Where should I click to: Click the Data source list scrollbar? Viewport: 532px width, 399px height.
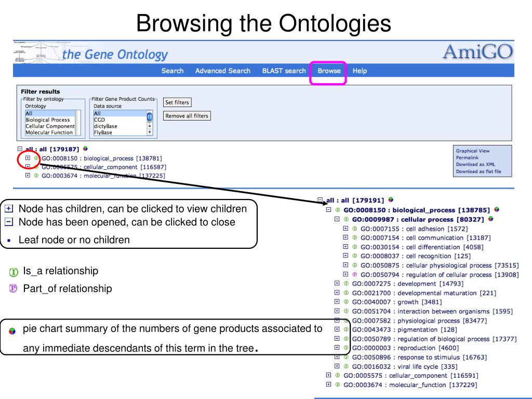click(x=150, y=123)
